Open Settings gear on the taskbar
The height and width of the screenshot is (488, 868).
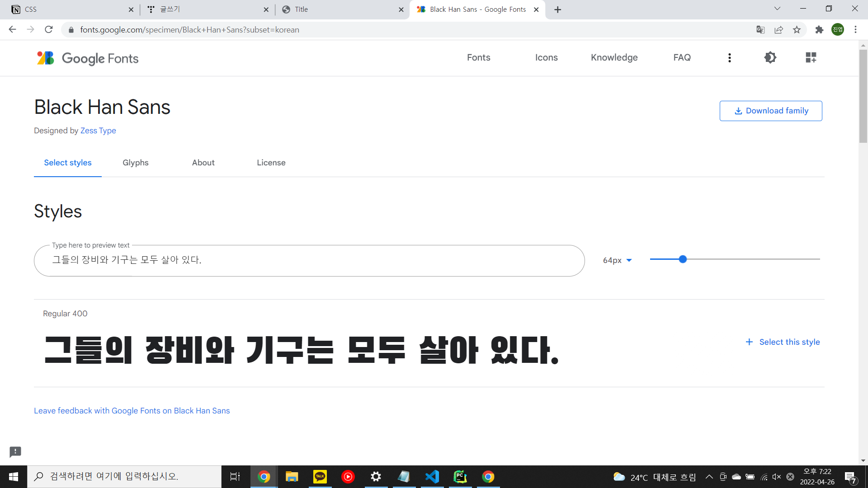pyautogui.click(x=376, y=477)
